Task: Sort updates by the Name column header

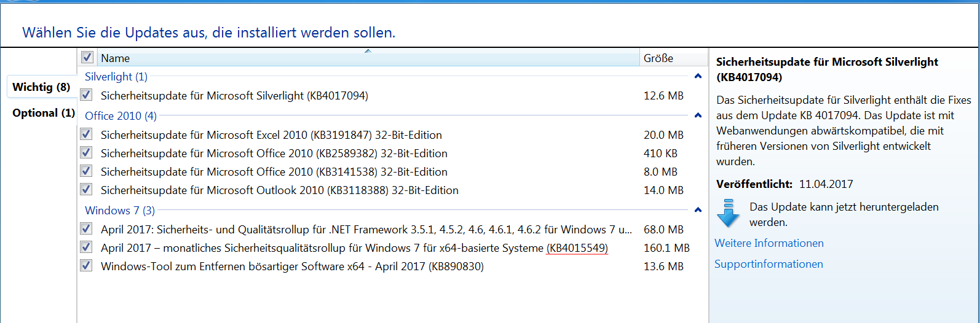Action: [368, 58]
